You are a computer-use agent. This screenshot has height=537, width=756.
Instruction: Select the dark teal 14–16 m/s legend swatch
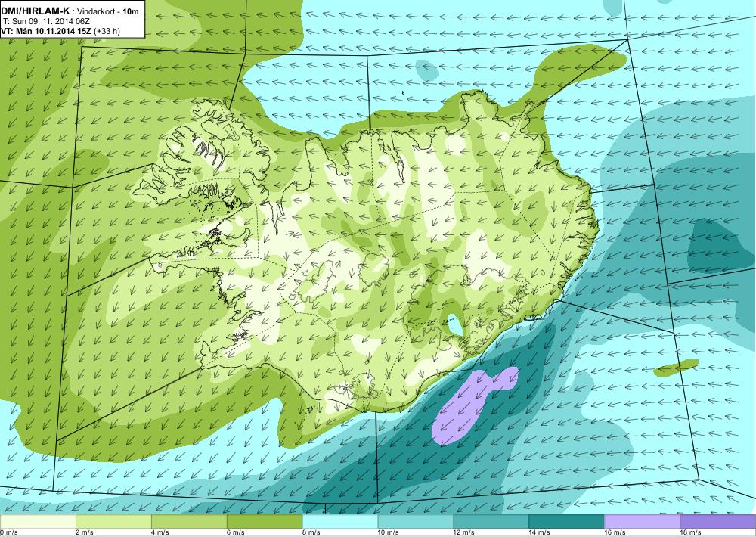(x=566, y=522)
